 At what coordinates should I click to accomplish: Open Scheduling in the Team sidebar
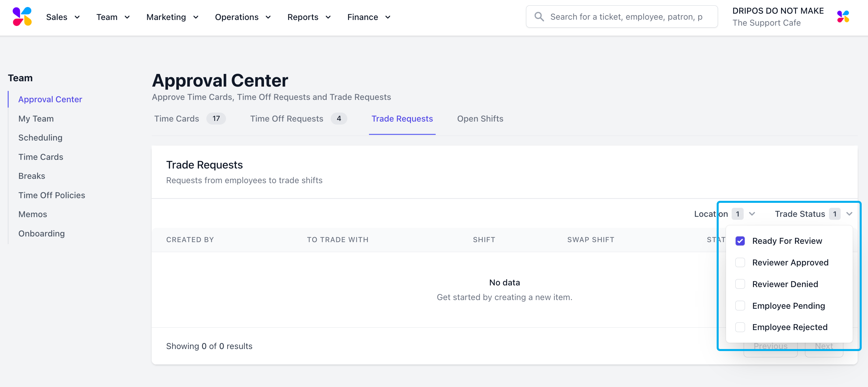[40, 138]
